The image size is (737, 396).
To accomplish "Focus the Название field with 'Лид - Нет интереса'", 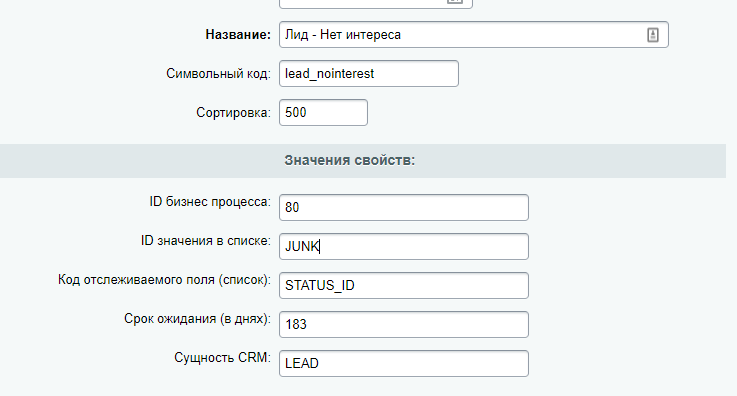I will click(x=474, y=35).
